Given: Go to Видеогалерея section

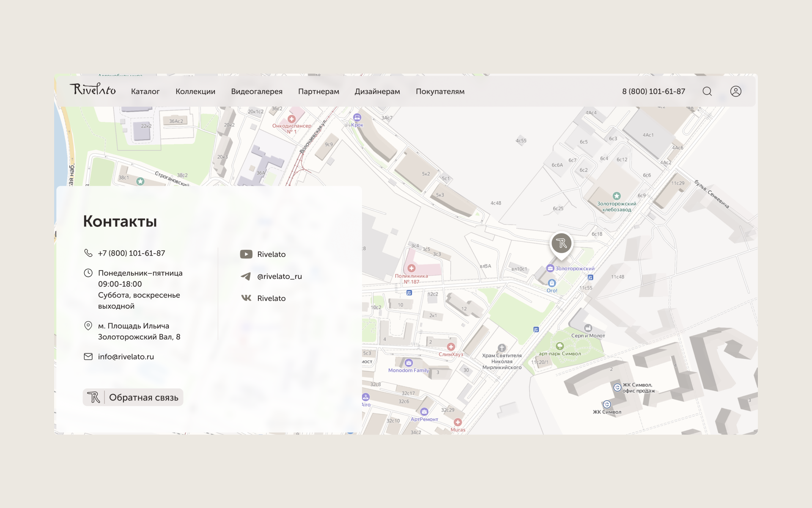Looking at the screenshot, I should pos(257,91).
